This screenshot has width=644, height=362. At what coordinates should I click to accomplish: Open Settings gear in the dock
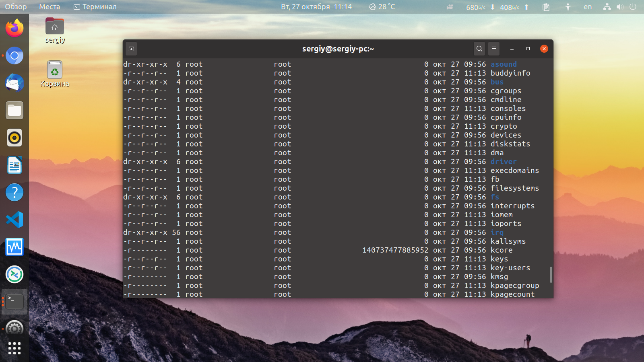(x=14, y=328)
